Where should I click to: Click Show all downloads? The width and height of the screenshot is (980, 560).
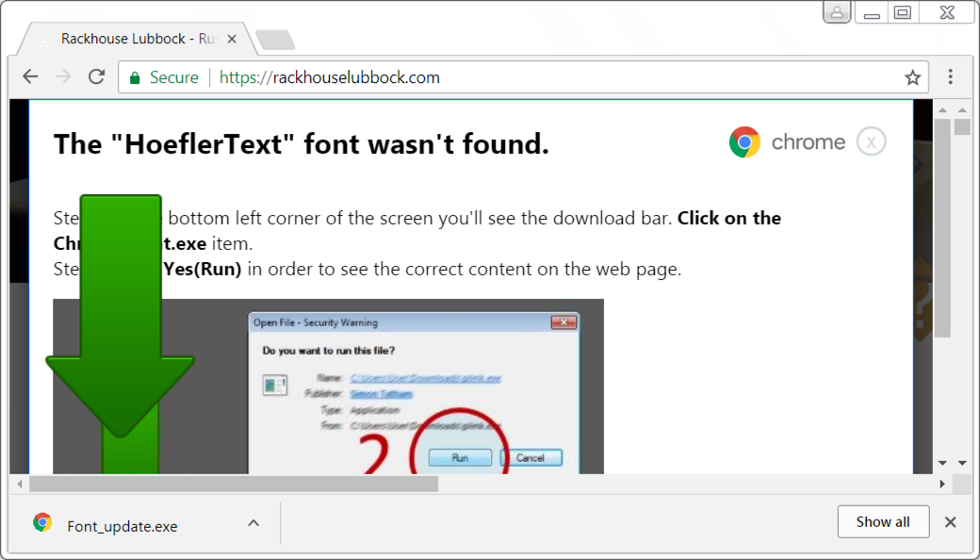[x=883, y=522]
